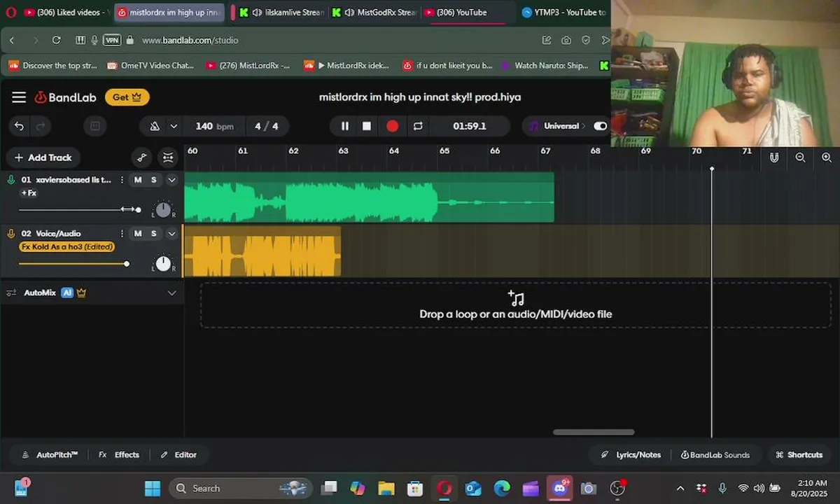This screenshot has height=504, width=840.
Task: Open the track collapse view icon
Action: point(168,157)
